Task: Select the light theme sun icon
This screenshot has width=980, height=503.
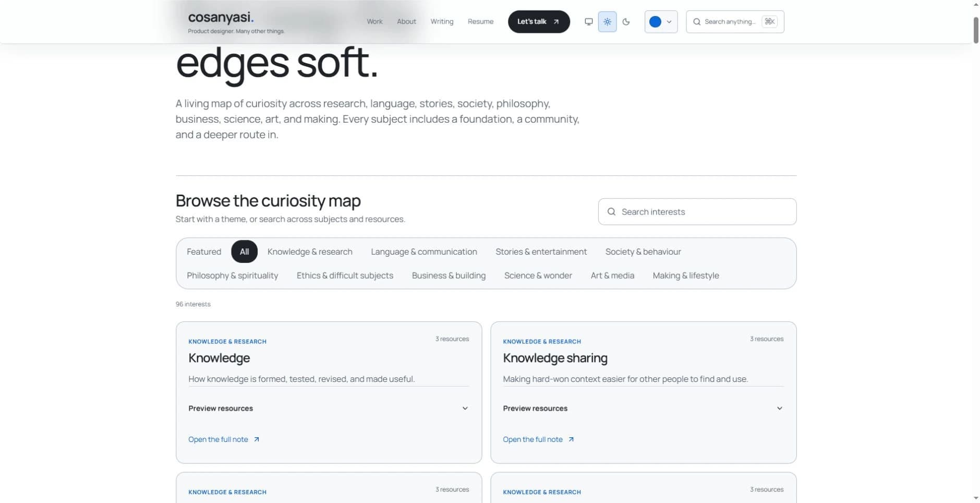Action: pyautogui.click(x=607, y=22)
